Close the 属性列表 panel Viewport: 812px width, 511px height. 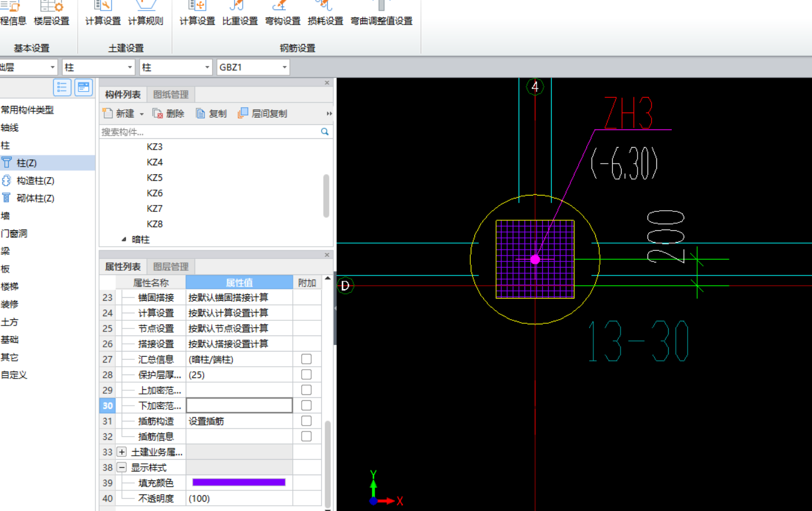point(327,255)
